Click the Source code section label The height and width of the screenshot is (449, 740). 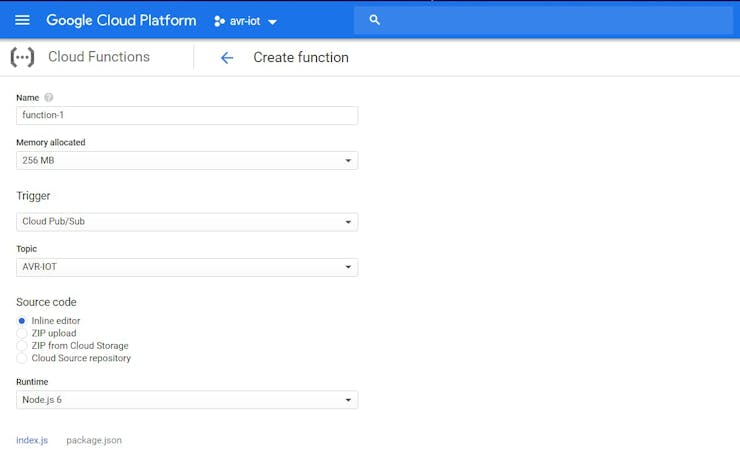point(46,302)
